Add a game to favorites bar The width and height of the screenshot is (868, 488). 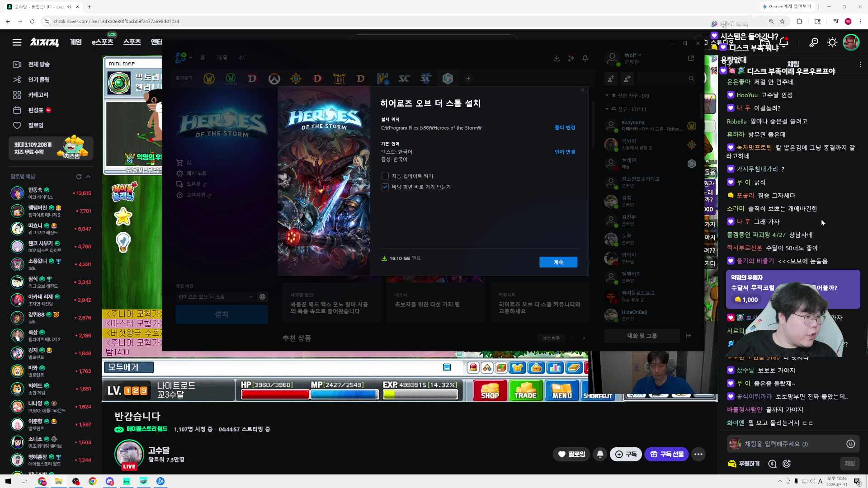tap(468, 79)
